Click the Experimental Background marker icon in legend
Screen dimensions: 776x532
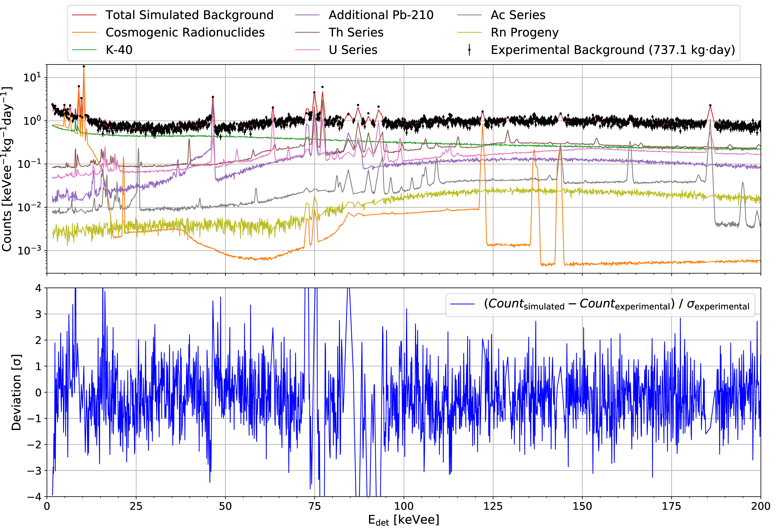(469, 50)
